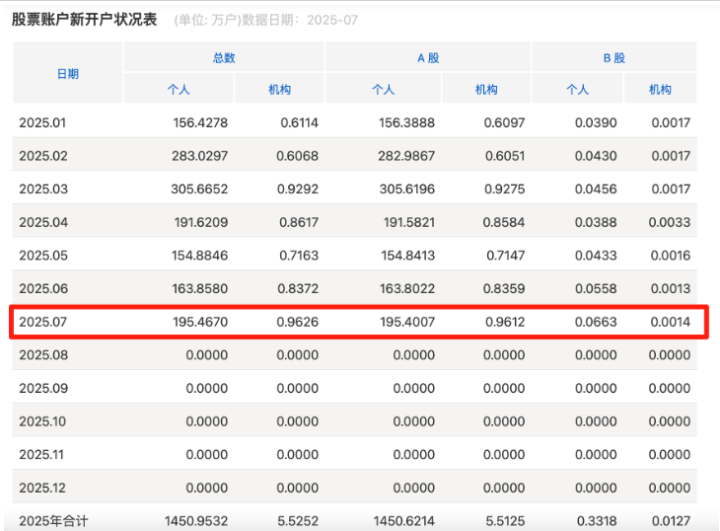Select the 2025.03 date cell
720x531 pixels.
[x=43, y=189]
